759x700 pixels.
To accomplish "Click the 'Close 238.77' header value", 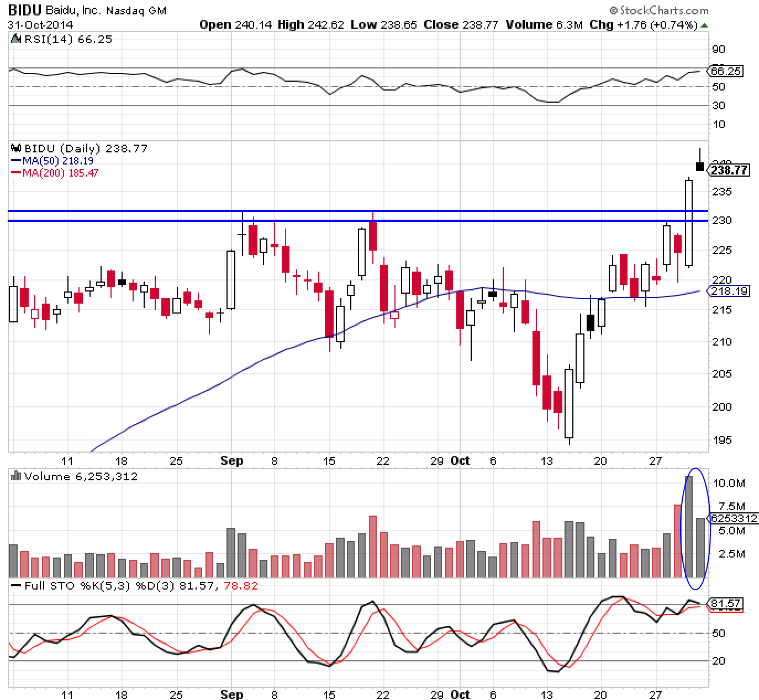I will coord(461,25).
